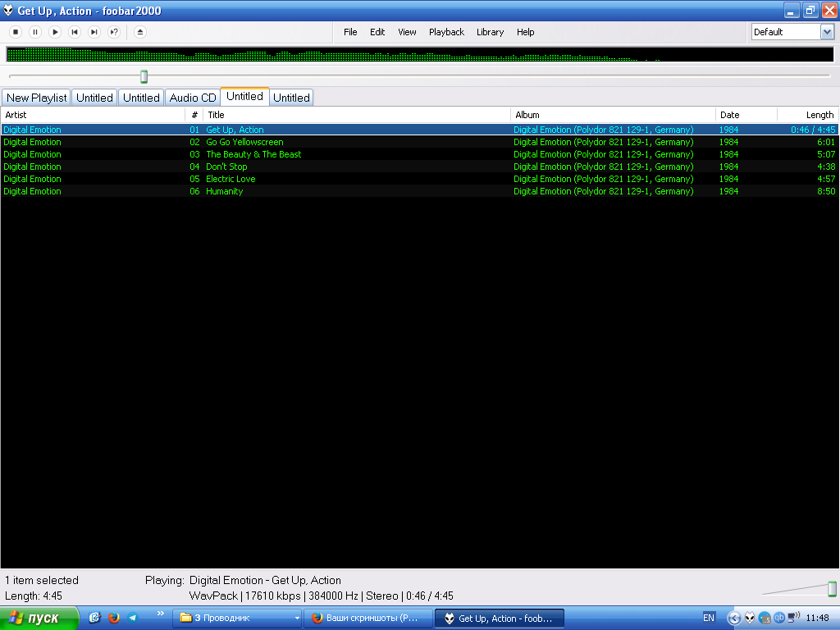Click the foobar2000 title bar icon
840x630 pixels.
pyautogui.click(x=8, y=10)
